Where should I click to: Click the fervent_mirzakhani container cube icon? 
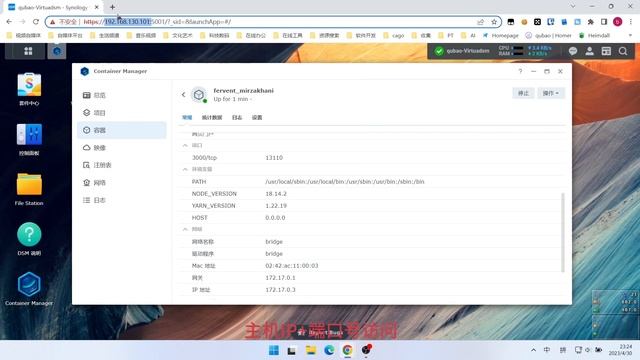[199, 95]
